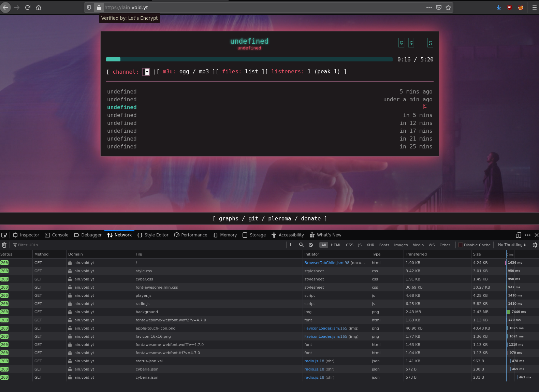This screenshot has width=539, height=392.
Task: Filter network requests by HTML
Action: tap(336, 245)
